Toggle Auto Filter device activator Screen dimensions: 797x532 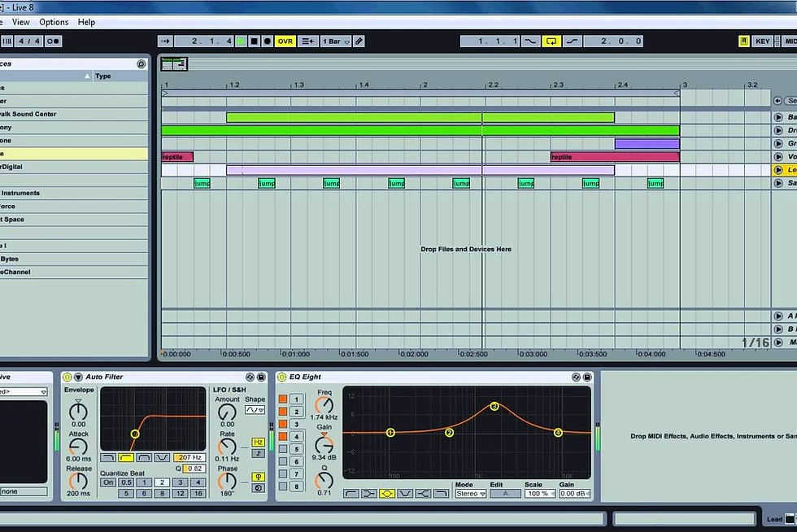[67, 377]
